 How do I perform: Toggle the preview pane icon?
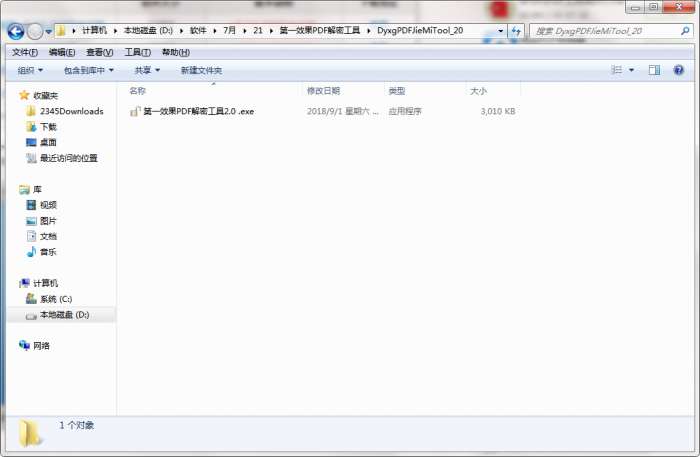point(654,70)
